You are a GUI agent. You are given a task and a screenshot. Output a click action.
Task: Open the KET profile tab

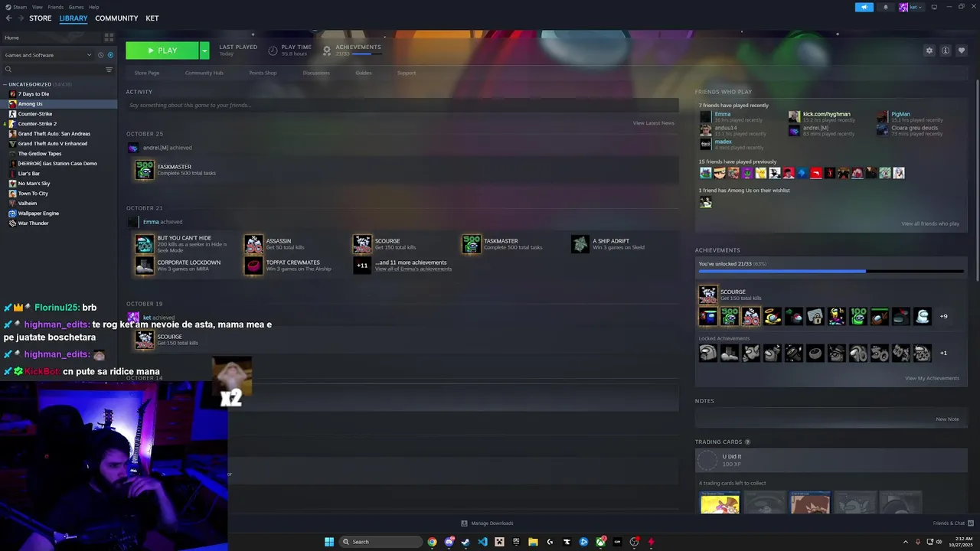point(152,18)
